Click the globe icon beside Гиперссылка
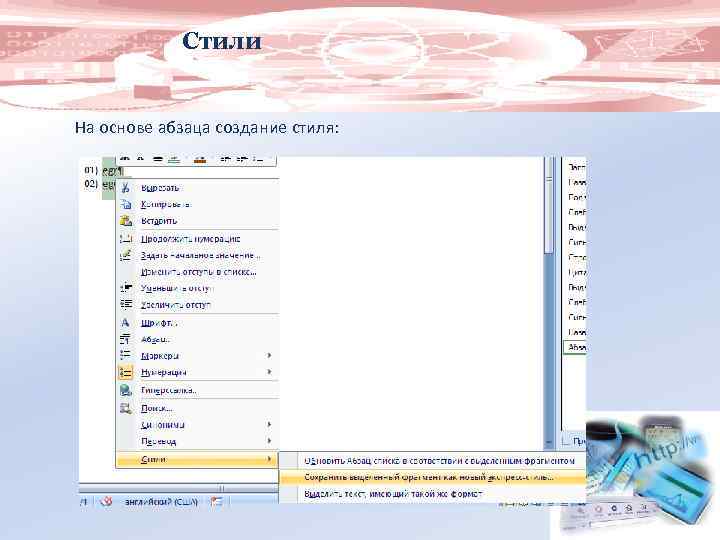The image size is (720, 540). coord(126,390)
